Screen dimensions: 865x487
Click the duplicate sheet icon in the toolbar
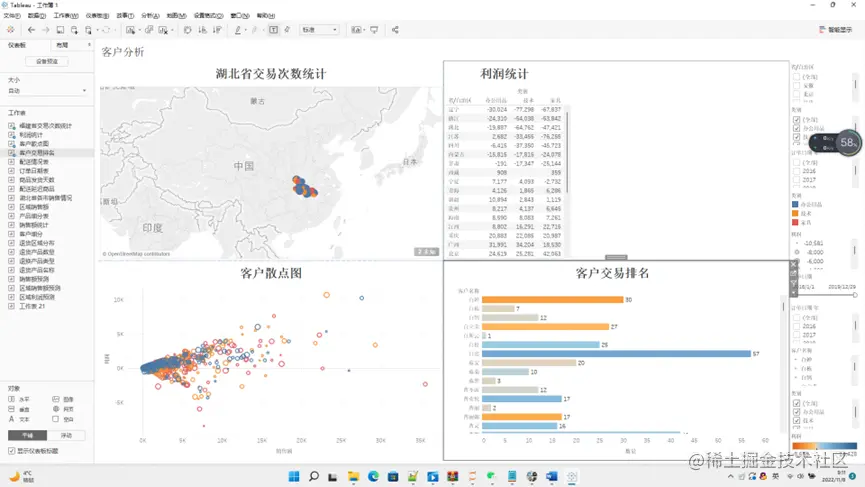tap(149, 30)
